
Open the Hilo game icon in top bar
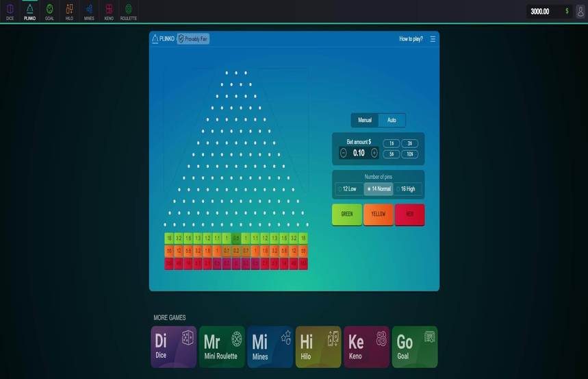(69, 12)
